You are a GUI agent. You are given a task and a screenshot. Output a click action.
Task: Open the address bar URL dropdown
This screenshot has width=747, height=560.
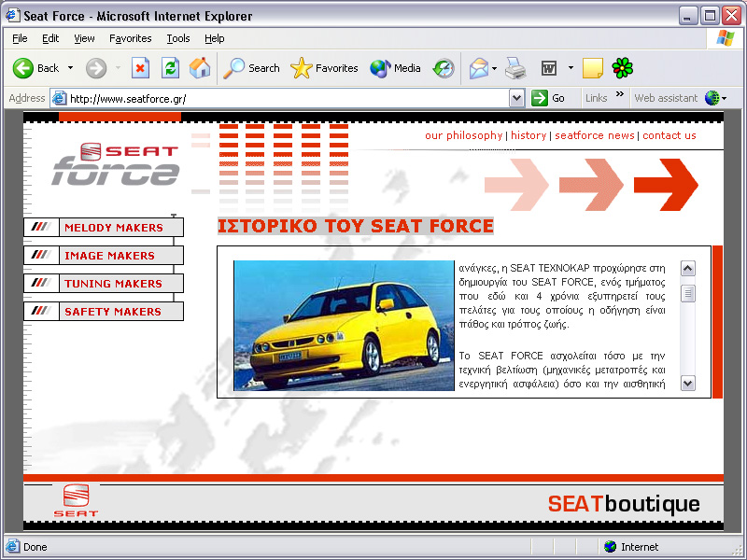click(517, 98)
